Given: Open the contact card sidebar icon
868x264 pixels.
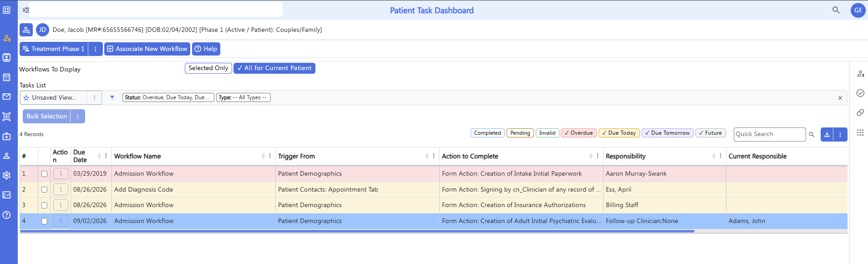Looking at the screenshot, I should pos(6,58).
